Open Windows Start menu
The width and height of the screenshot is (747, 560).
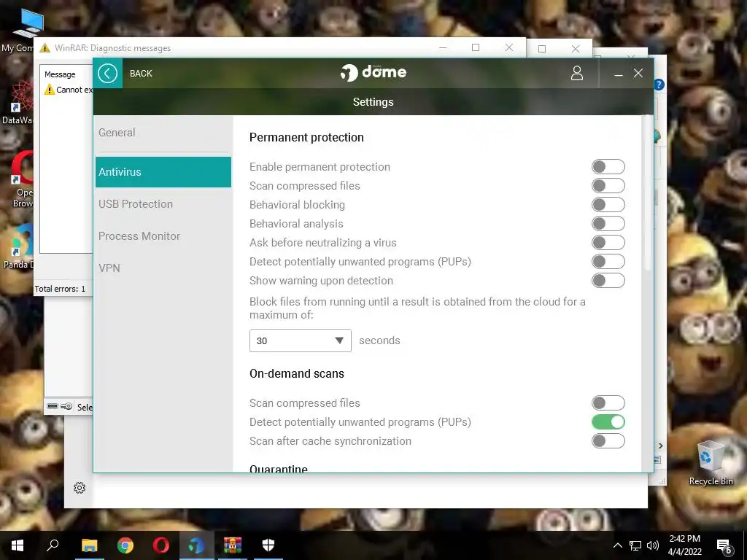pyautogui.click(x=18, y=545)
